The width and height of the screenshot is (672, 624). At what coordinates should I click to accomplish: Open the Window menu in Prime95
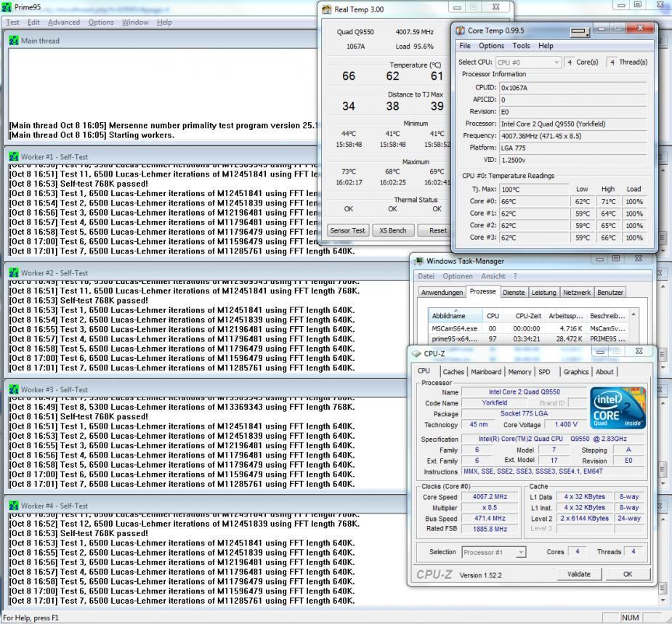[135, 23]
